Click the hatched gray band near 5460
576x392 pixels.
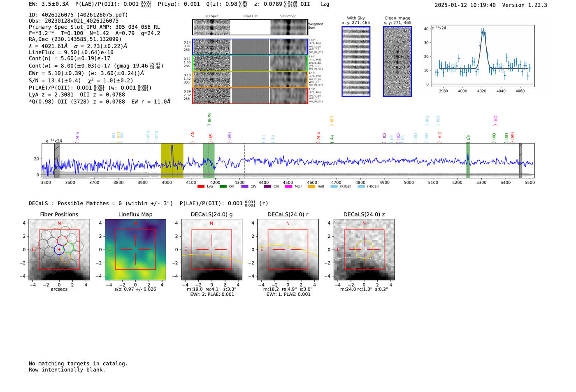point(520,160)
